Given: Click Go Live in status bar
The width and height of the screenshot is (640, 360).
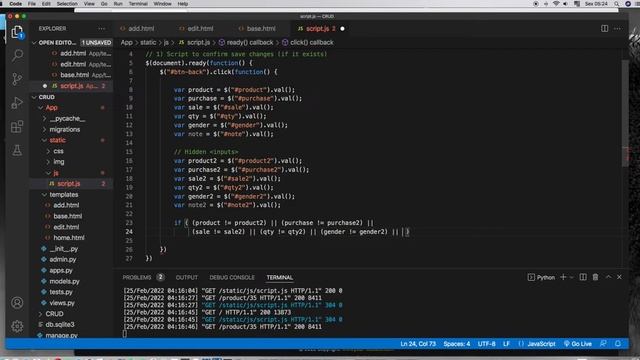Looking at the screenshot, I should pos(578,344).
